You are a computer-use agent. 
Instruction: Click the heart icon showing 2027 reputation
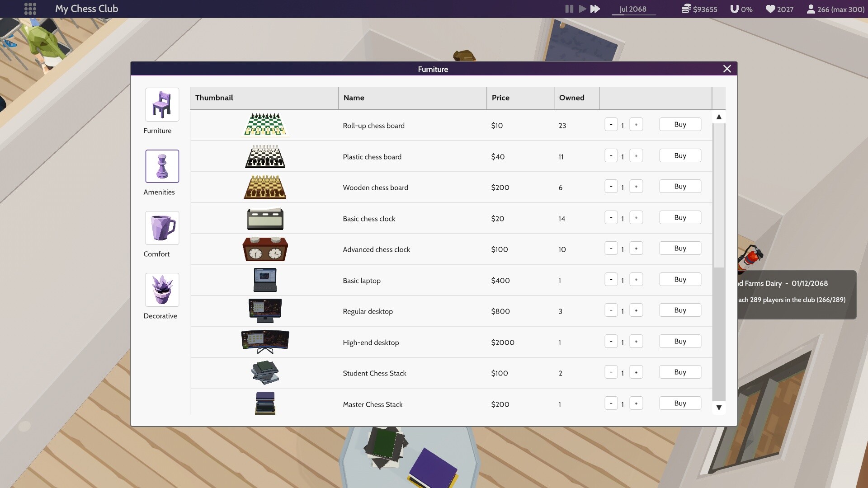770,9
